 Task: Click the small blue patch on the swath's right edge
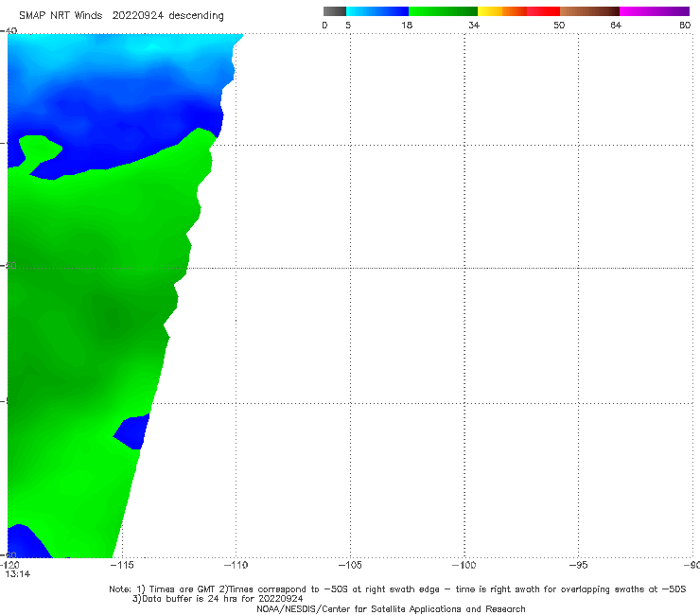coord(132,431)
